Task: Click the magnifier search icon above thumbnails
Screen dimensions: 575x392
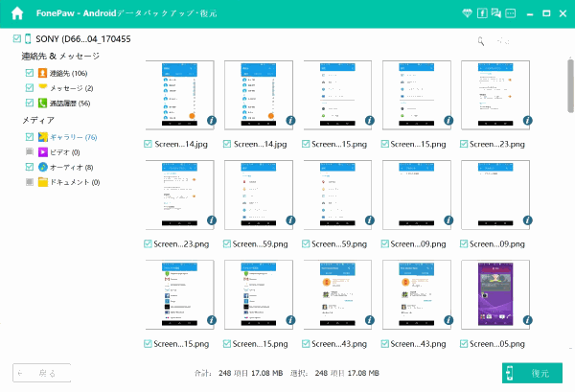Action: pyautogui.click(x=481, y=41)
